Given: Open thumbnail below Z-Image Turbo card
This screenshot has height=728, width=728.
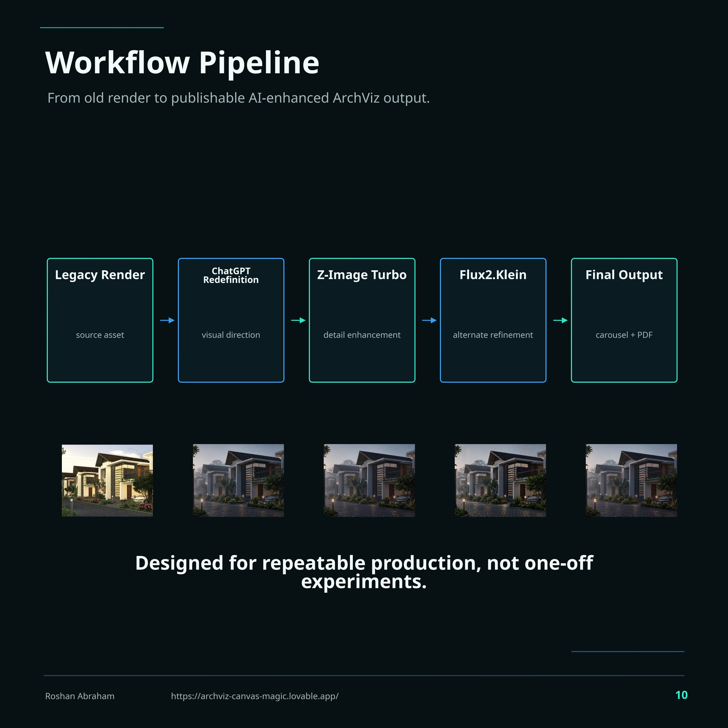Looking at the screenshot, I should 369,480.
